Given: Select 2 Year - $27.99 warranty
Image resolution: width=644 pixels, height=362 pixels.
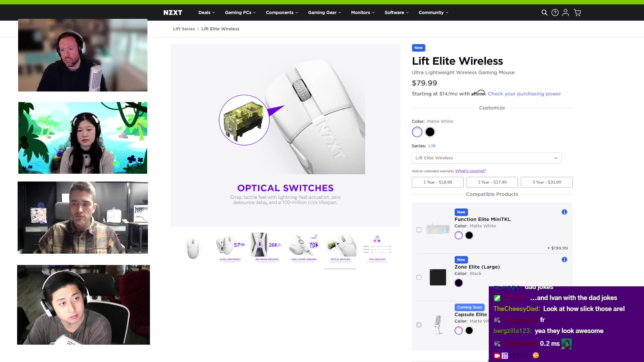Looking at the screenshot, I should point(492,182).
